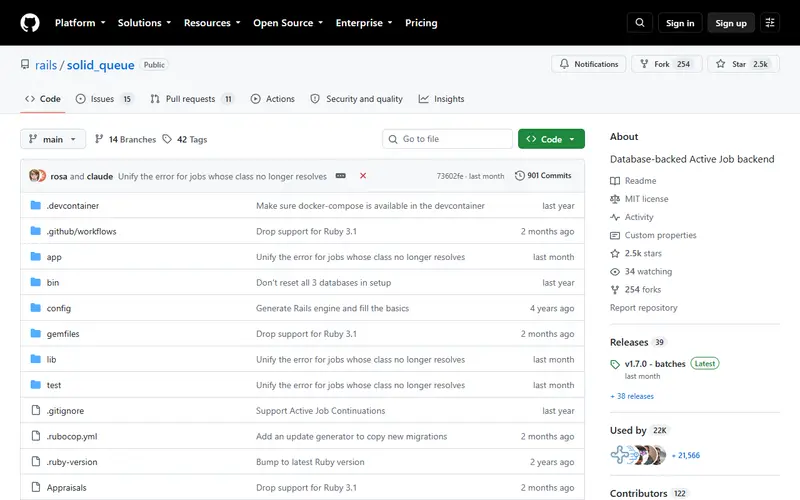
Task: Expand the Platform menu
Action: pyautogui.click(x=80, y=23)
